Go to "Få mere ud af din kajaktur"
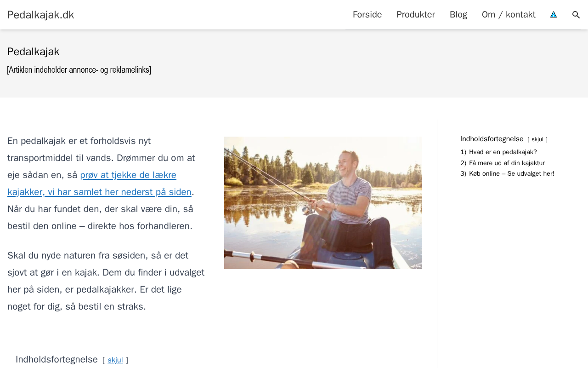Viewport: 588px width, 368px height. (507, 163)
